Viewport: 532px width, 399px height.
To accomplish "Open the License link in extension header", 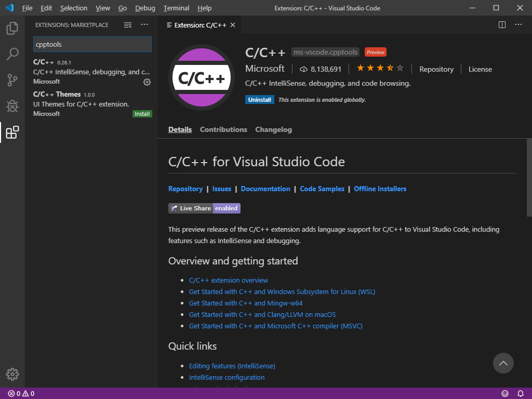I will click(x=480, y=69).
